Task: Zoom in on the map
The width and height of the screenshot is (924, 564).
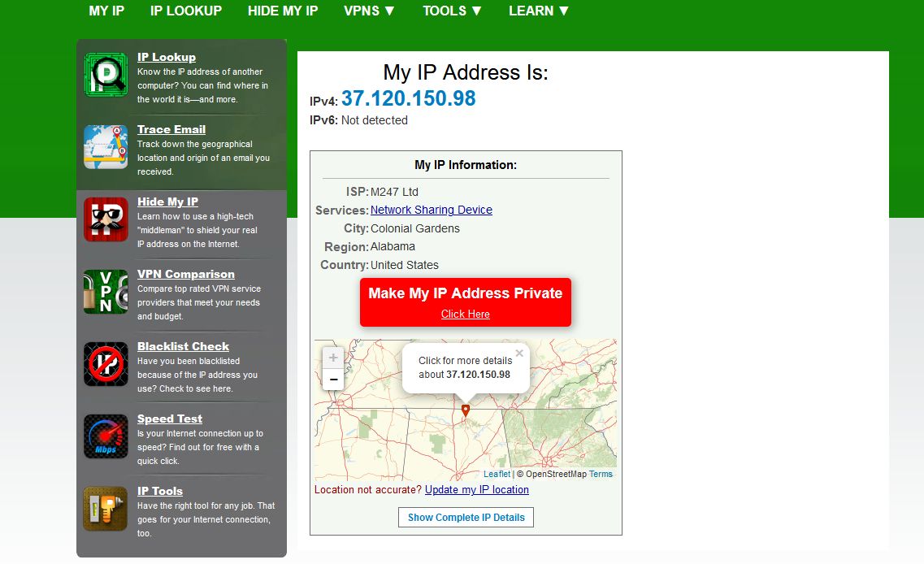Action: point(333,358)
